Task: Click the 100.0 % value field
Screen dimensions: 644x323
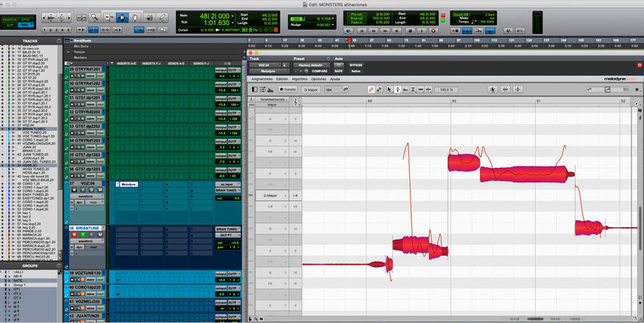Action: click(x=446, y=90)
